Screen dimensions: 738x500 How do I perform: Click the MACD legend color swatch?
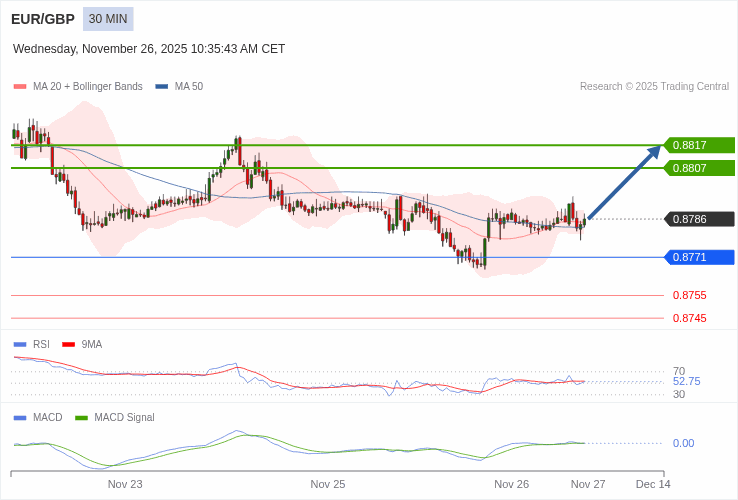coord(20,418)
